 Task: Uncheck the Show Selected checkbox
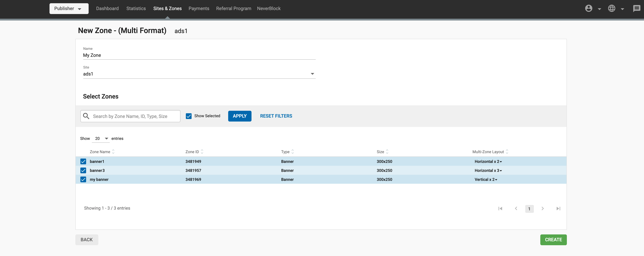tap(189, 116)
